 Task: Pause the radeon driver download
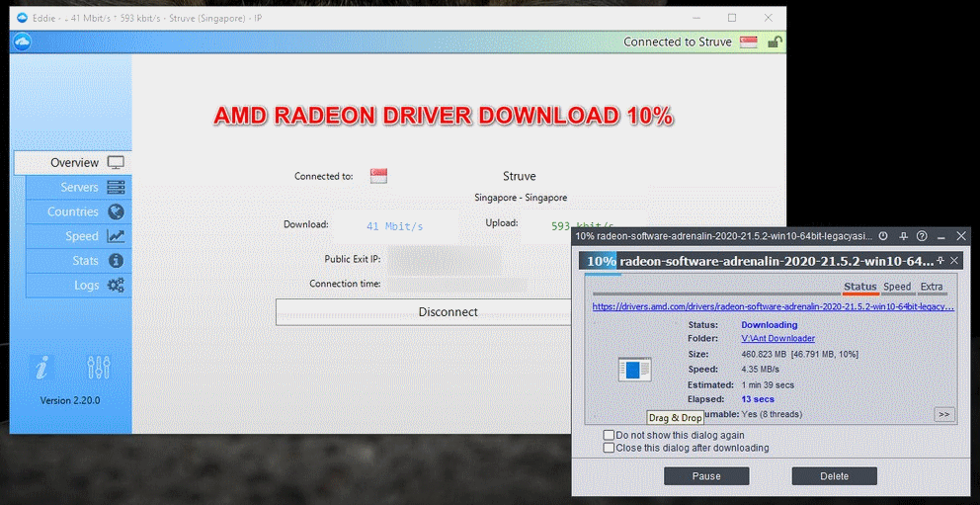706,475
